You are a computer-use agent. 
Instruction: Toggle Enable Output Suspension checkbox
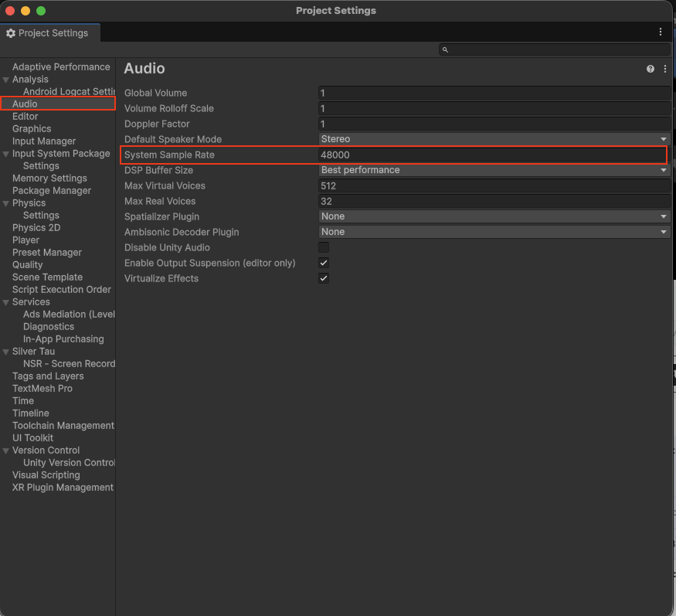324,263
